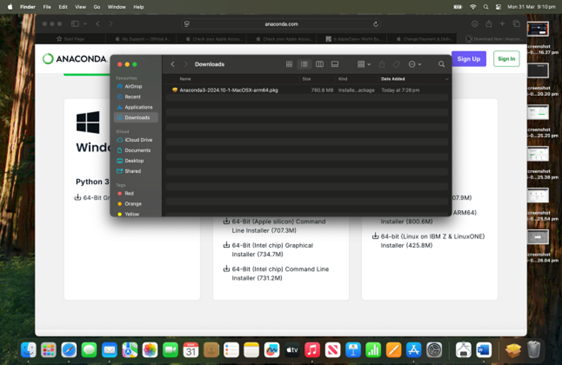Open Safari share sheet icon

click(489, 24)
